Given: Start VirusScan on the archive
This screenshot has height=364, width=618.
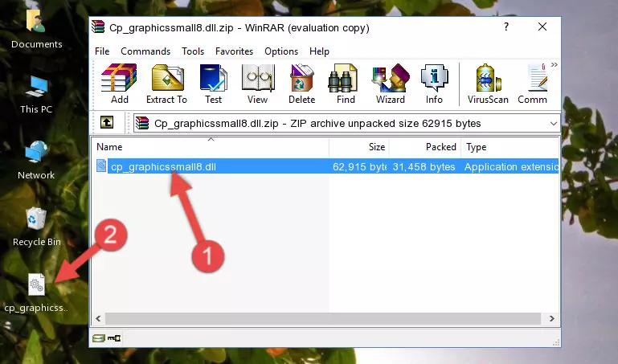Looking at the screenshot, I should tap(488, 84).
